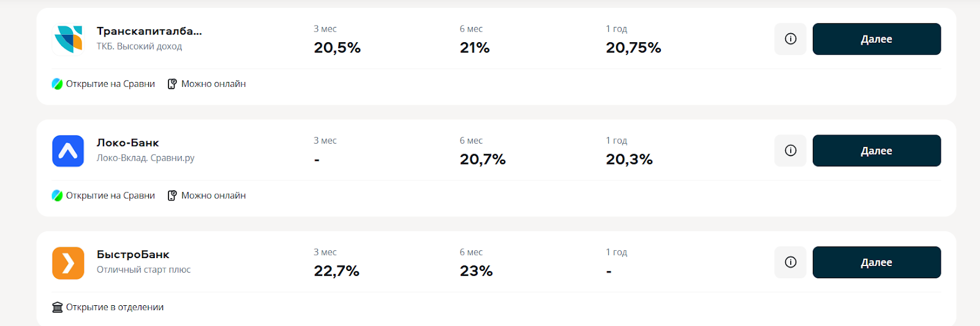The height and width of the screenshot is (326, 980).
Task: Click Сравни leaf icon under Транскапиталбанк
Action: pos(58,84)
